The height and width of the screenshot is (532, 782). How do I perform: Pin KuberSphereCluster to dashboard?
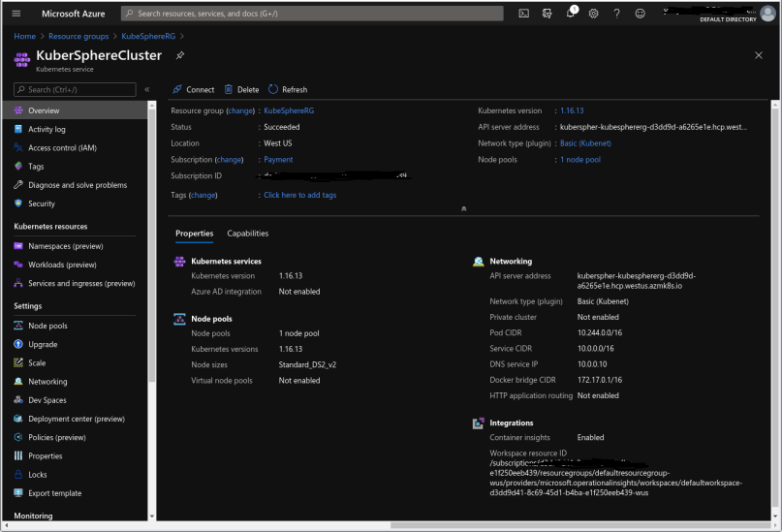pyautogui.click(x=180, y=55)
